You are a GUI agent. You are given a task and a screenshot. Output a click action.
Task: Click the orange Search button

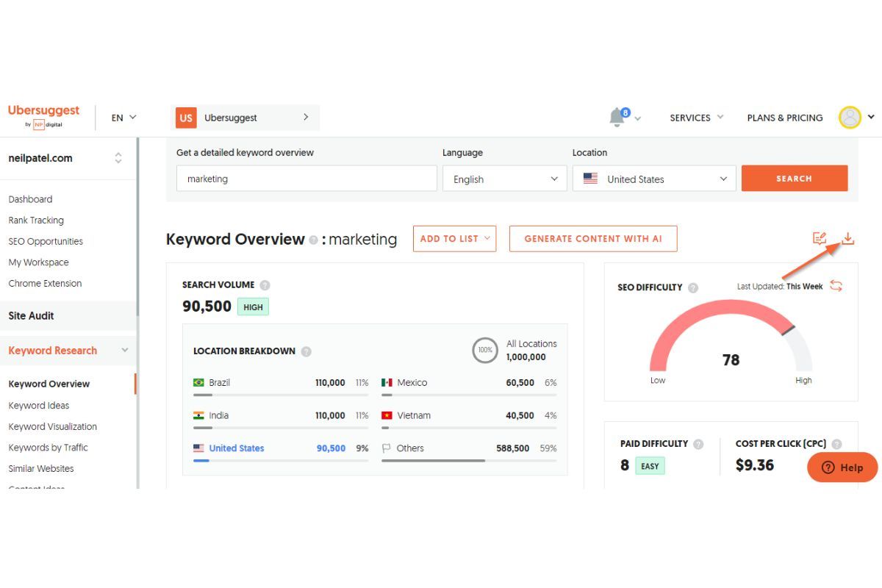(x=795, y=179)
